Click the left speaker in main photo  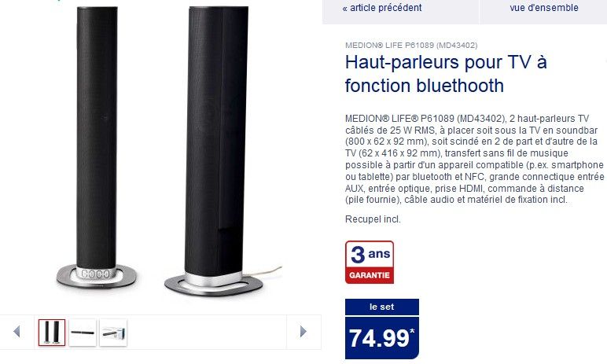coord(97,147)
